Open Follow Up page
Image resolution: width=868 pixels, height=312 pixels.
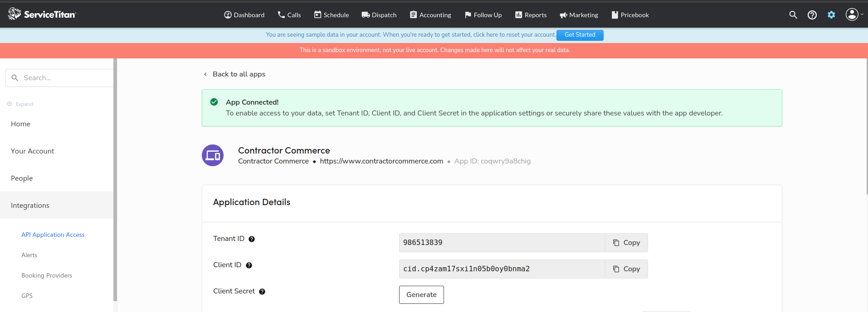(x=483, y=15)
